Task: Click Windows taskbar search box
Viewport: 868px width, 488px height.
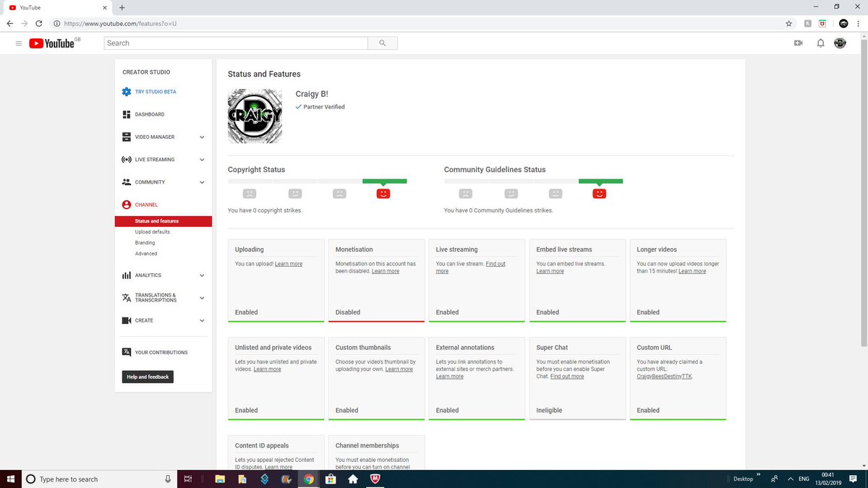Action: tap(100, 479)
